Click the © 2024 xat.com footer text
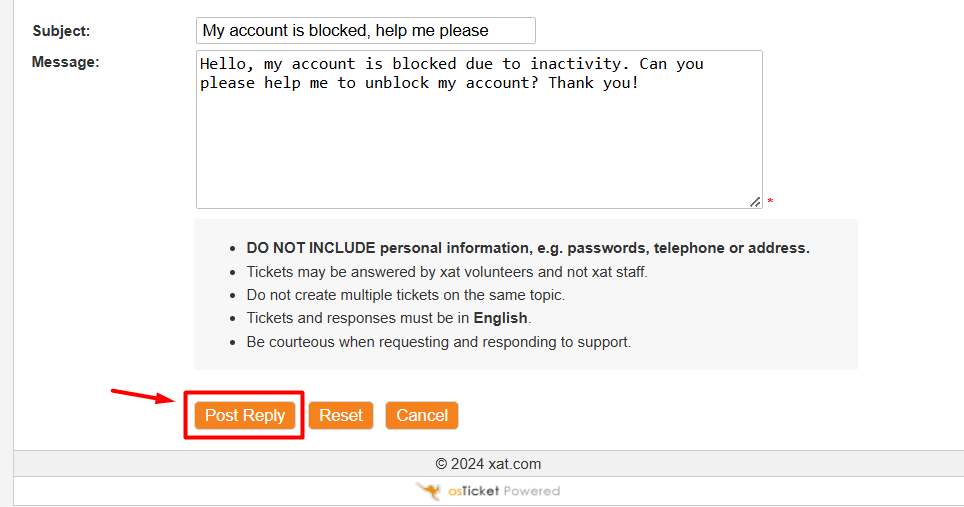Screen dimensions: 964x507 point(488,464)
